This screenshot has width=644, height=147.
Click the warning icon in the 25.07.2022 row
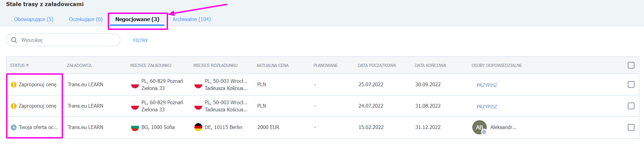(x=14, y=85)
